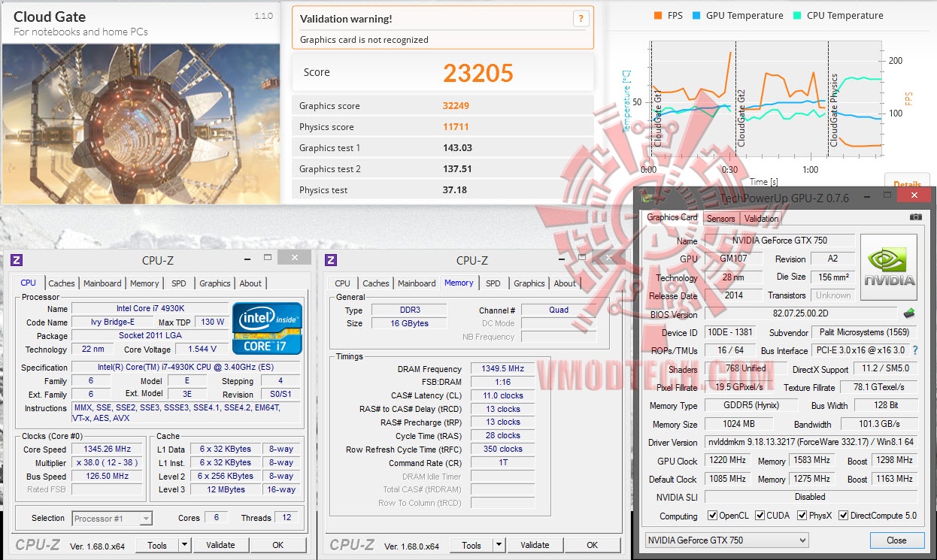Viewport: 937px width, 560px height.
Task: Switch to the Sensors tab in GPU-Z
Action: click(x=721, y=219)
